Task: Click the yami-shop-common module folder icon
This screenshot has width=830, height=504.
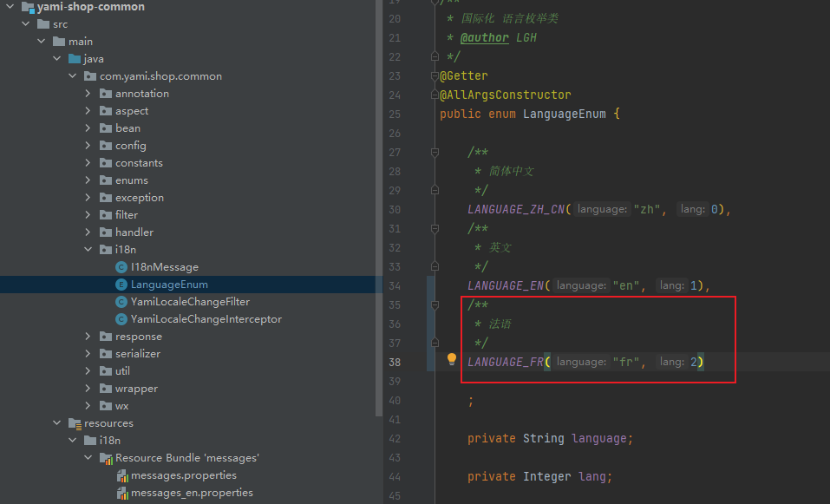Action: pyautogui.click(x=26, y=7)
